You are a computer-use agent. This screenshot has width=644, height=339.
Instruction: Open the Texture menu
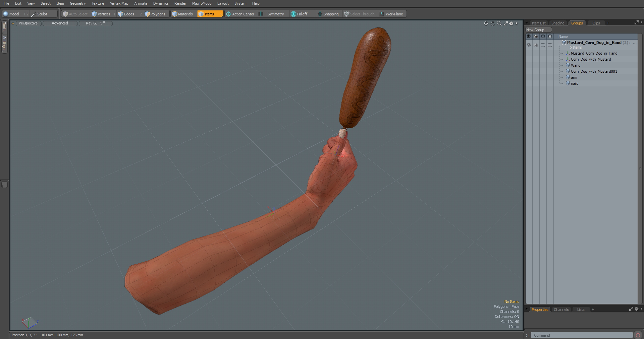click(98, 3)
